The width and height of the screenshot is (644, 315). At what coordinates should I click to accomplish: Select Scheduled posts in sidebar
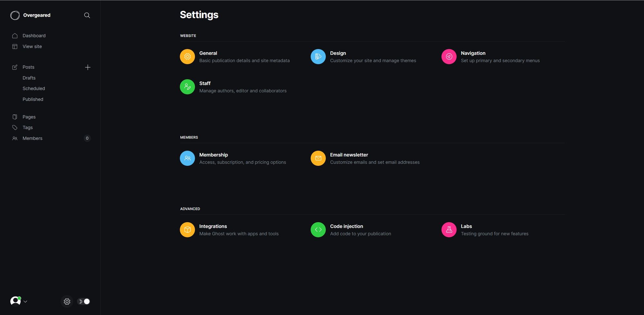point(33,89)
